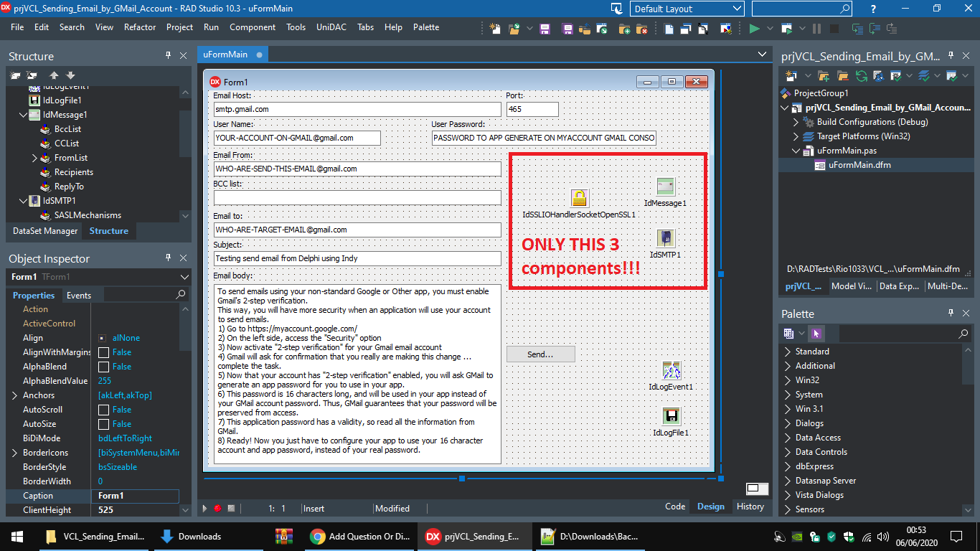Open the DataSet Manager tab

(45, 231)
